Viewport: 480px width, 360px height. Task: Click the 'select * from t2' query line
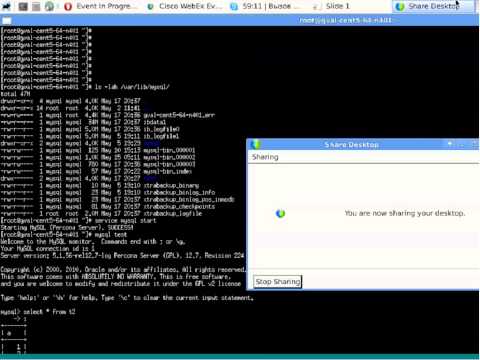38,312
